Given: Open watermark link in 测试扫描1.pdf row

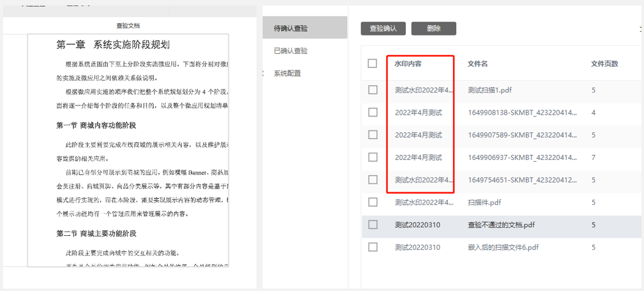Looking at the screenshot, I should pyautogui.click(x=424, y=90).
